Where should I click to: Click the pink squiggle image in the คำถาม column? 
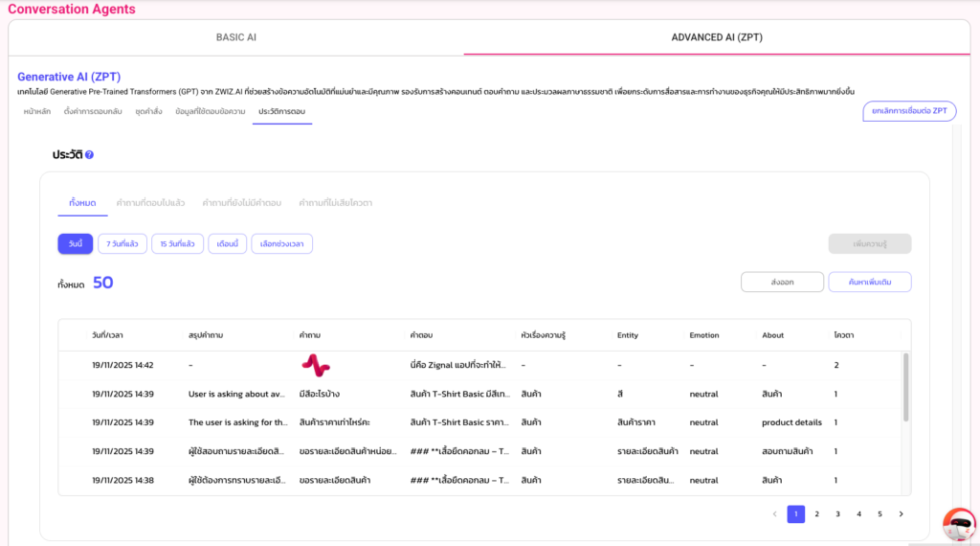(x=316, y=365)
